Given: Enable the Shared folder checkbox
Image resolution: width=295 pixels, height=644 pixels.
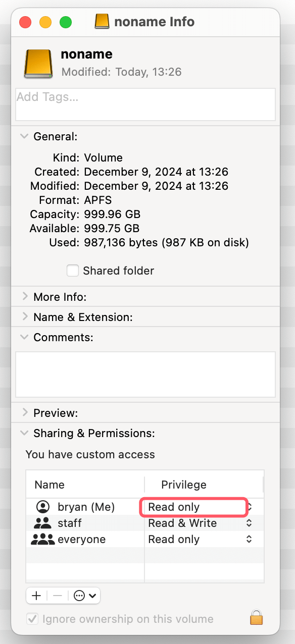Looking at the screenshot, I should [x=73, y=271].
